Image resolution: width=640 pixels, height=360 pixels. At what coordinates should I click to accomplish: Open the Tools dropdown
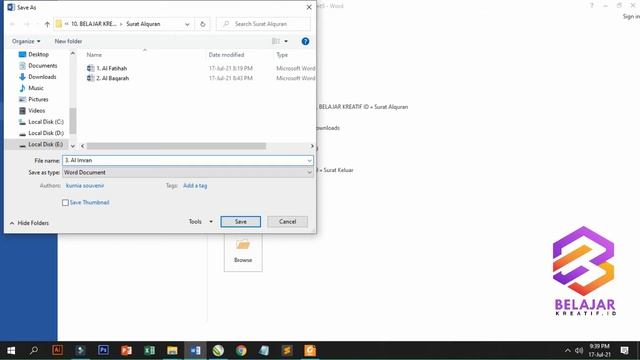[200, 222]
